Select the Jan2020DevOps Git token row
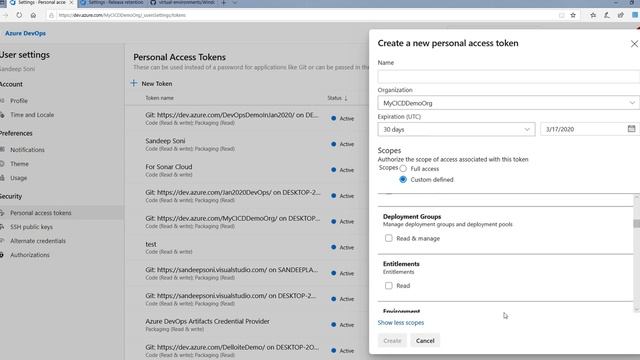Viewport: 640px width, 360px height. 247,196
